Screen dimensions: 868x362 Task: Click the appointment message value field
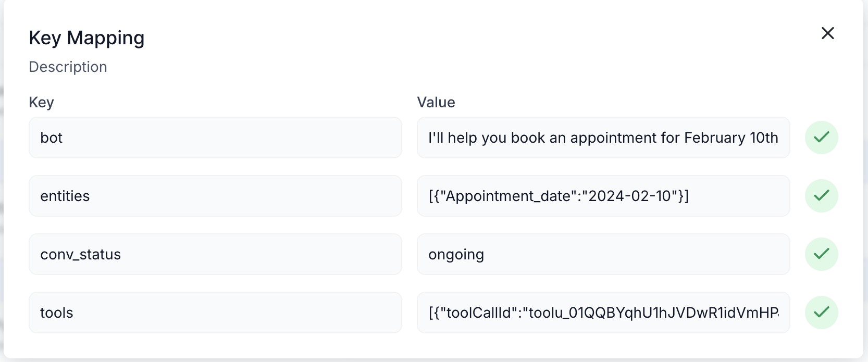pos(603,138)
